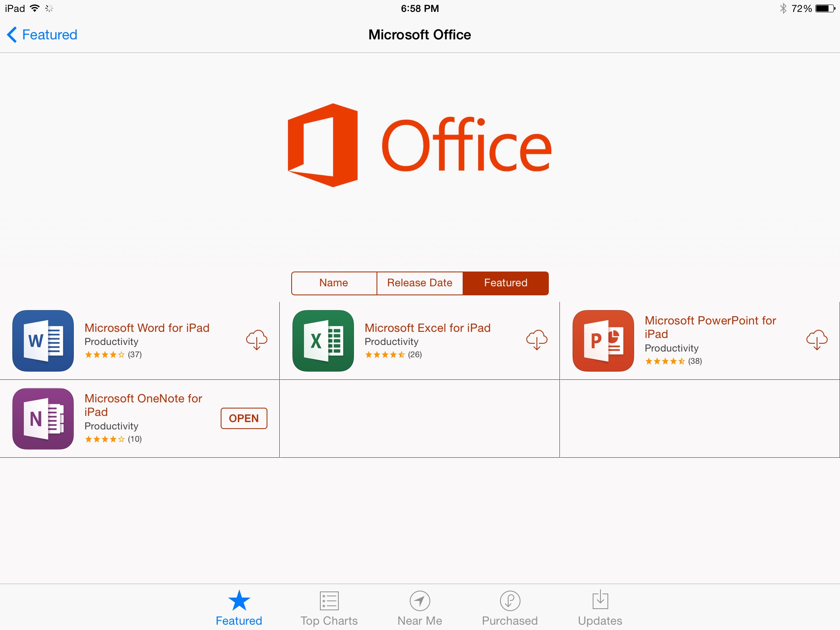Tap the Microsoft Word app icon
840x630 pixels.
pyautogui.click(x=43, y=340)
